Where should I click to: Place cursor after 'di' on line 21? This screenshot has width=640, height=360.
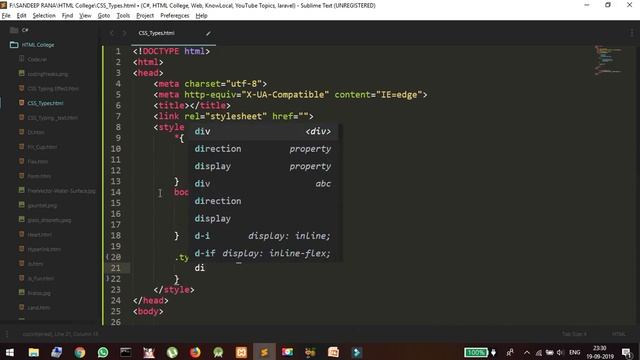pyautogui.click(x=205, y=268)
